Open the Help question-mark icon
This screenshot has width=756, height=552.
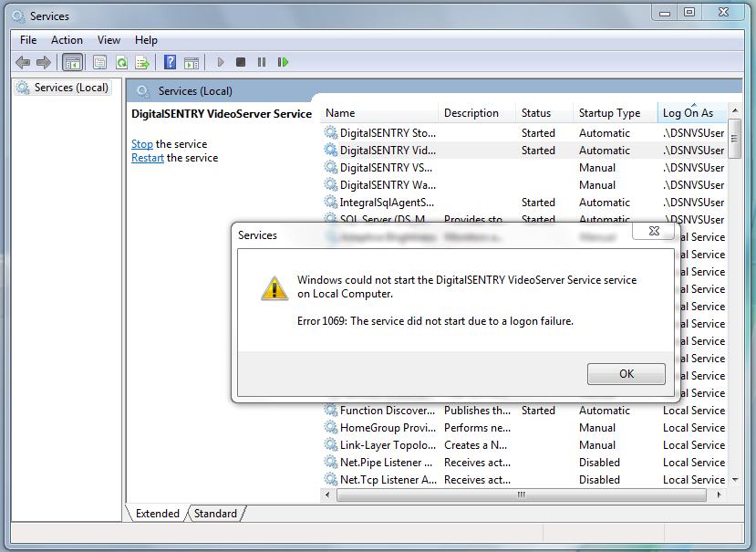(170, 62)
